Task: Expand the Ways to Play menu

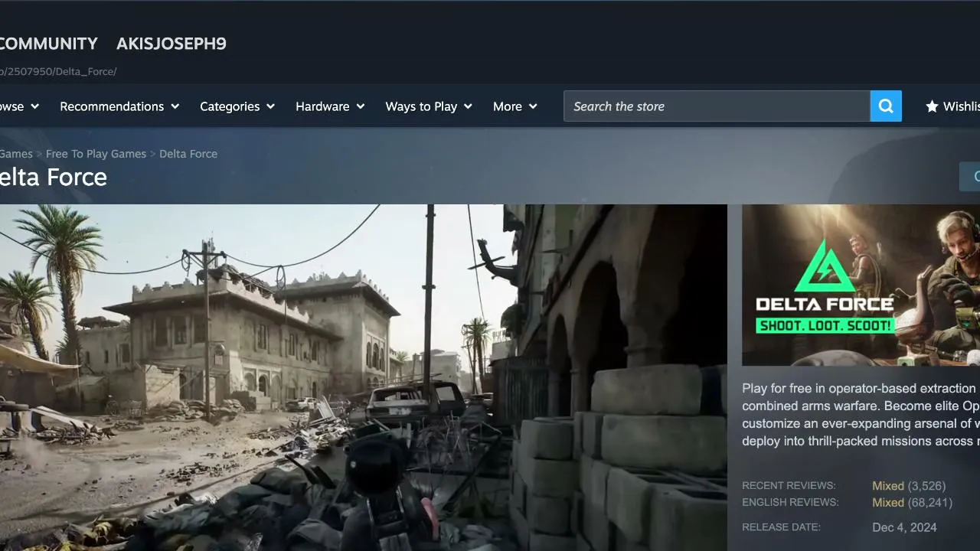Action: pyautogui.click(x=429, y=106)
